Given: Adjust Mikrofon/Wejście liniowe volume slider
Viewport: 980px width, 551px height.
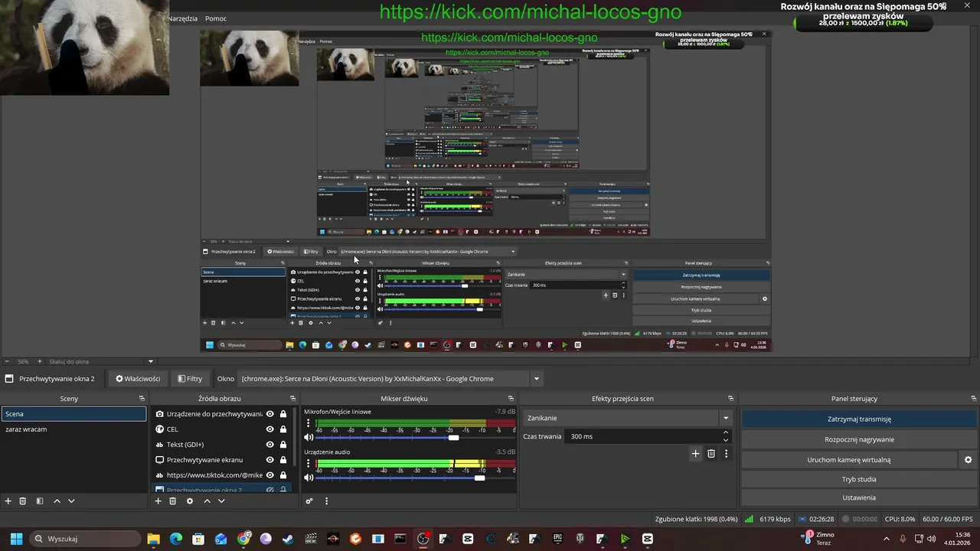Looking at the screenshot, I should click(x=453, y=438).
